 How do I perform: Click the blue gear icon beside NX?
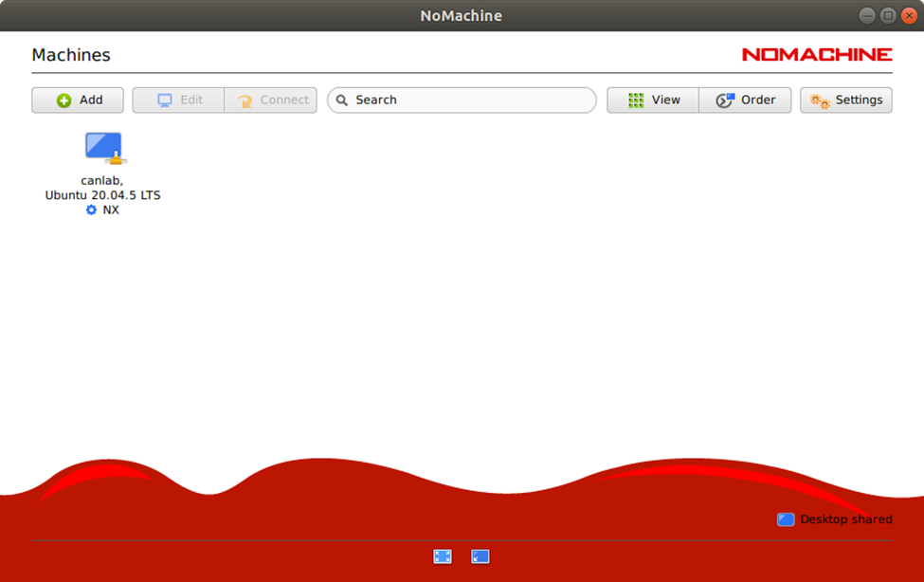pos(91,209)
